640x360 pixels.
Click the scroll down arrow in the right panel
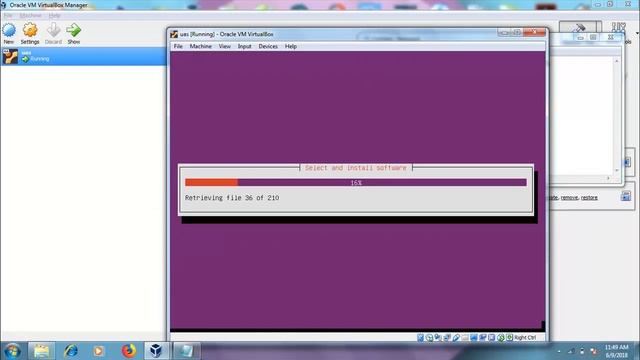(x=617, y=170)
